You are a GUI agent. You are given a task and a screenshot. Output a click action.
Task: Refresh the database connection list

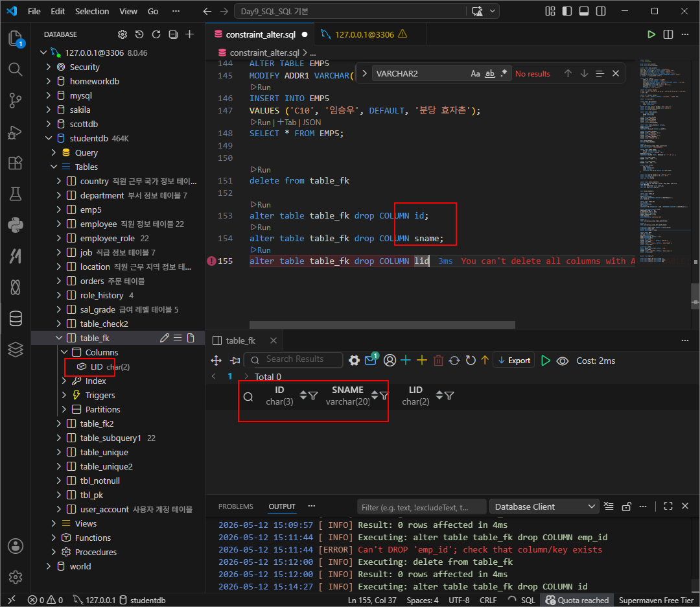pyautogui.click(x=156, y=34)
